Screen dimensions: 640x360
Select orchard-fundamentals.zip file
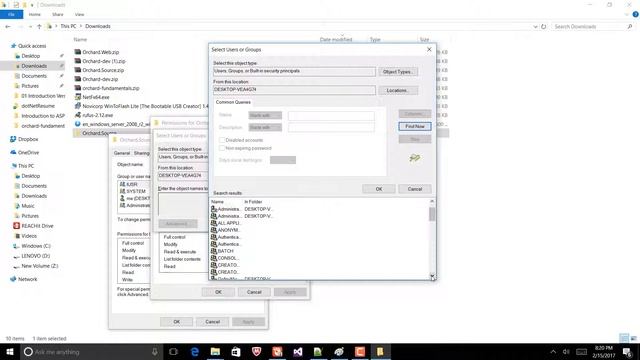pyautogui.click(x=111, y=88)
